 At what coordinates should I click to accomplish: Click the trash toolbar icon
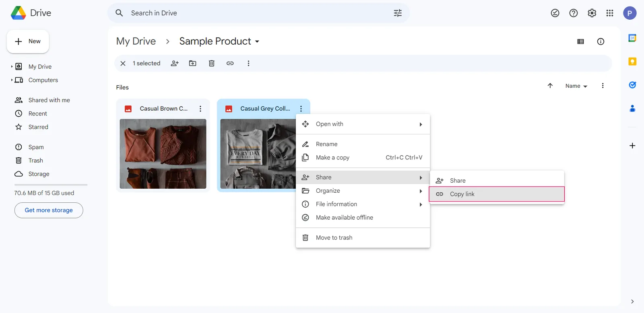pos(212,64)
